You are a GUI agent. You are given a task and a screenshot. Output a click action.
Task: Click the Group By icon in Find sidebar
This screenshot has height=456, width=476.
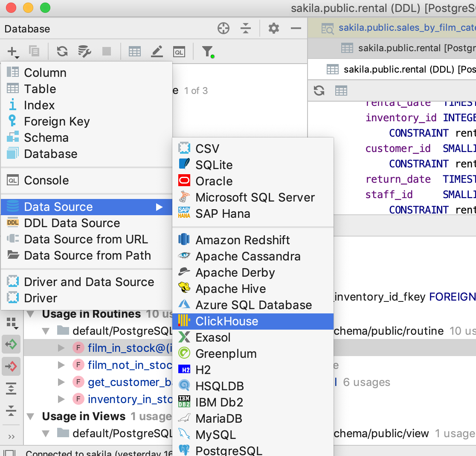pos(12,323)
